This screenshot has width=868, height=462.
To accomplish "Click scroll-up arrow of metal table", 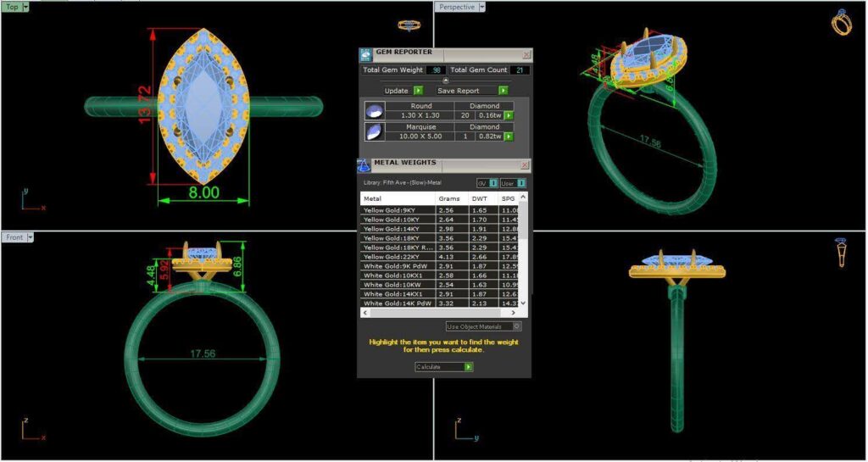I will [524, 197].
